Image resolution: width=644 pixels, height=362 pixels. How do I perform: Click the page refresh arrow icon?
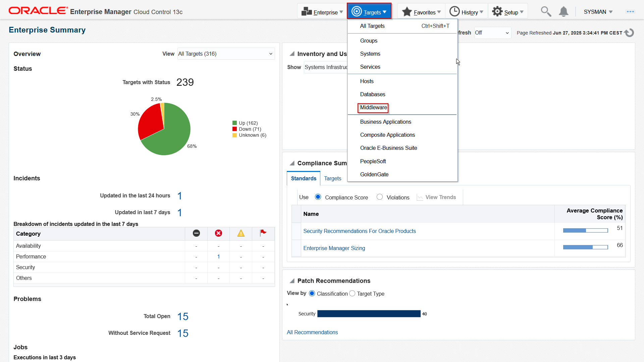click(x=629, y=33)
